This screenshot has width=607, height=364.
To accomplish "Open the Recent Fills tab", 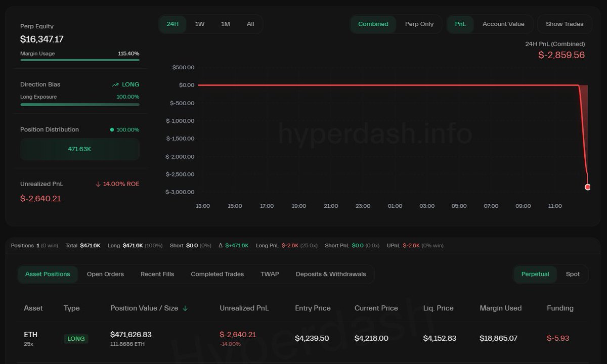I will [x=157, y=274].
